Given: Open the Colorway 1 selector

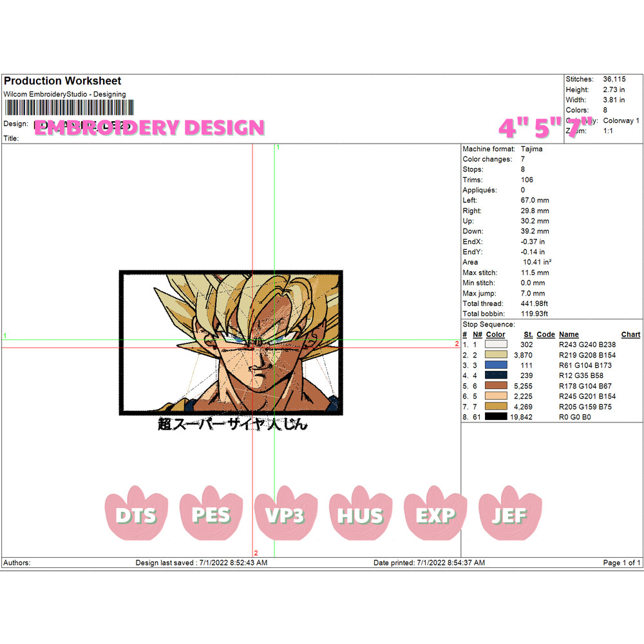Looking at the screenshot, I should [x=621, y=120].
